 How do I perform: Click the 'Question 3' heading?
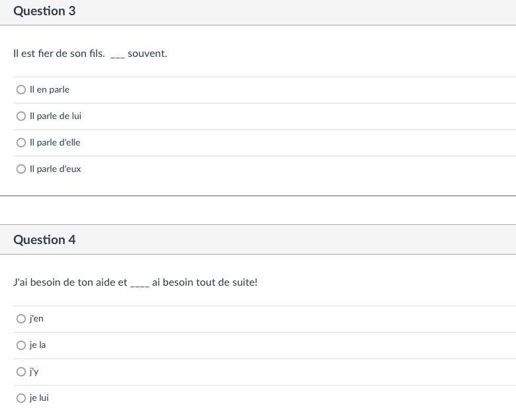44,11
